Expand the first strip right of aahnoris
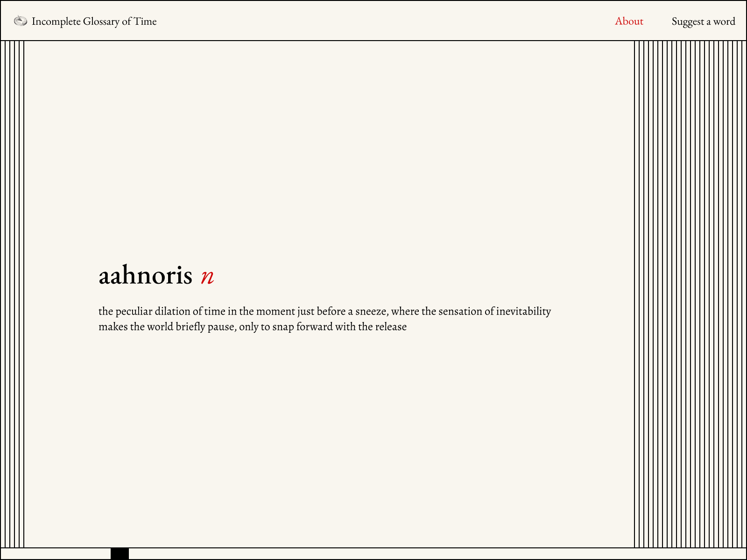This screenshot has height=560, width=747. point(637,294)
